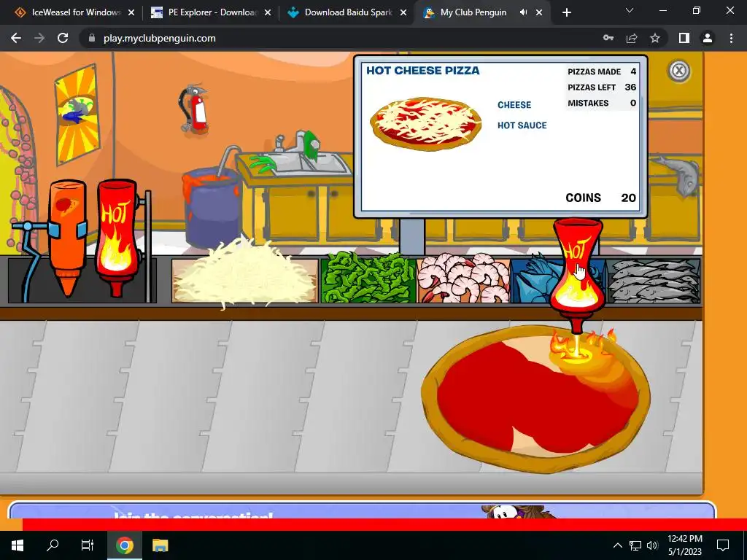Open saved passwords key icon
Viewport: 747px width, 560px height.
pos(608,38)
